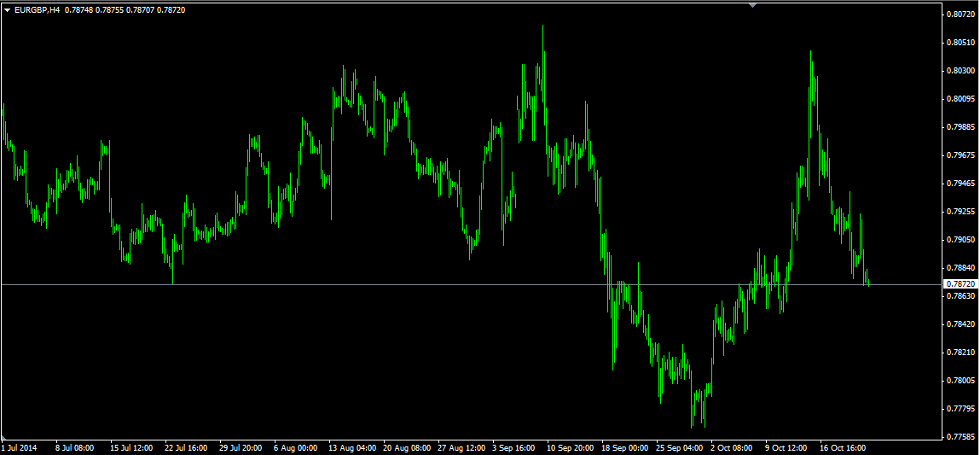The width and height of the screenshot is (980, 455).
Task: Click the 0.80095 price axis label
Action: [960, 99]
